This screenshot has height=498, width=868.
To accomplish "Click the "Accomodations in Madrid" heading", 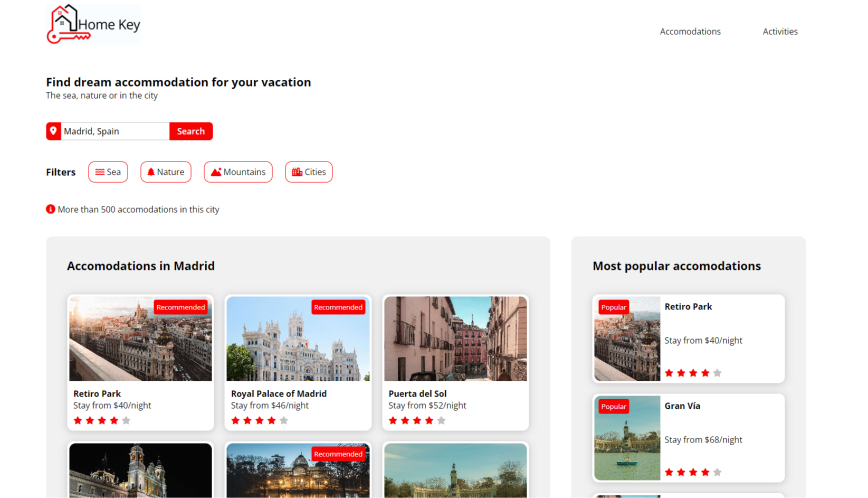I will point(141,266).
